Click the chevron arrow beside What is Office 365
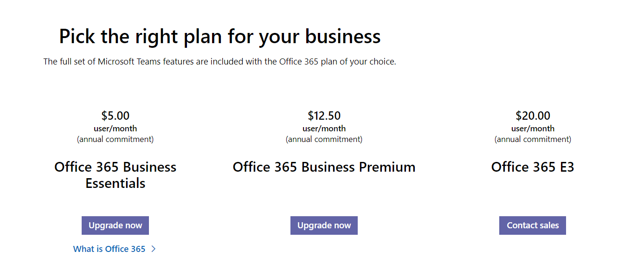 (x=154, y=249)
